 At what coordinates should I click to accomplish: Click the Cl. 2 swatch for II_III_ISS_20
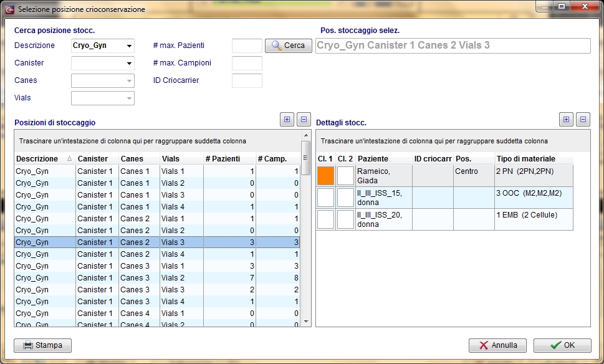click(345, 219)
